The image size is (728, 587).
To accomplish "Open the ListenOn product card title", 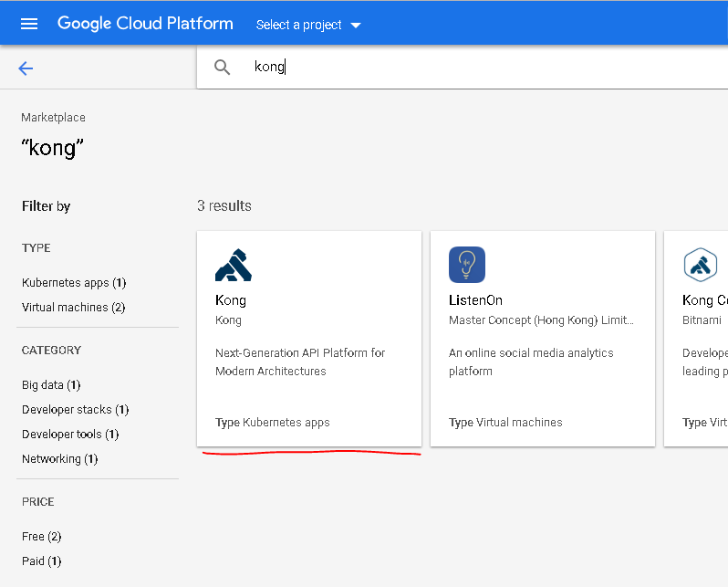I will [475, 300].
